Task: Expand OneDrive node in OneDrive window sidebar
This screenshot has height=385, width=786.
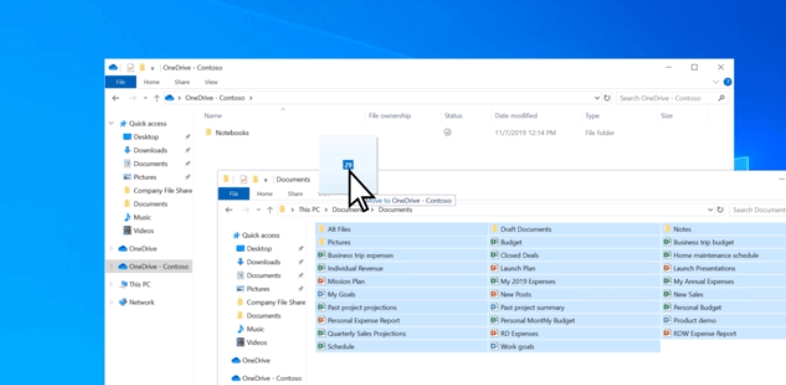Action: pyautogui.click(x=111, y=249)
